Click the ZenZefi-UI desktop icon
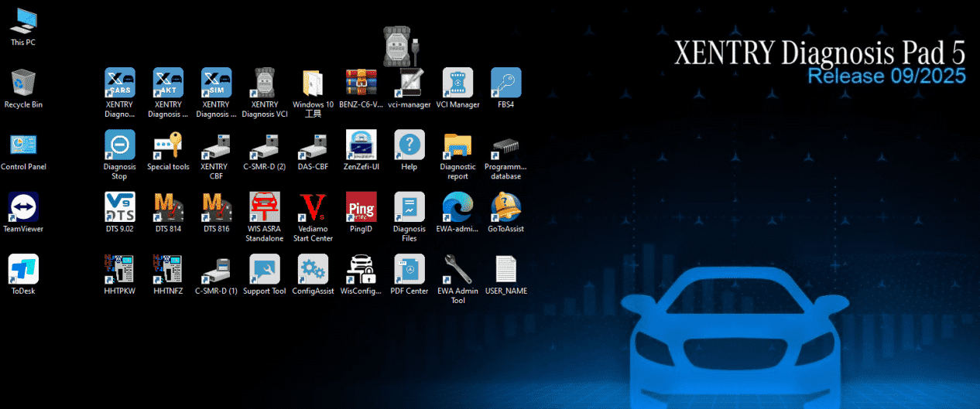Viewport: 980px width, 409px height. point(362,145)
